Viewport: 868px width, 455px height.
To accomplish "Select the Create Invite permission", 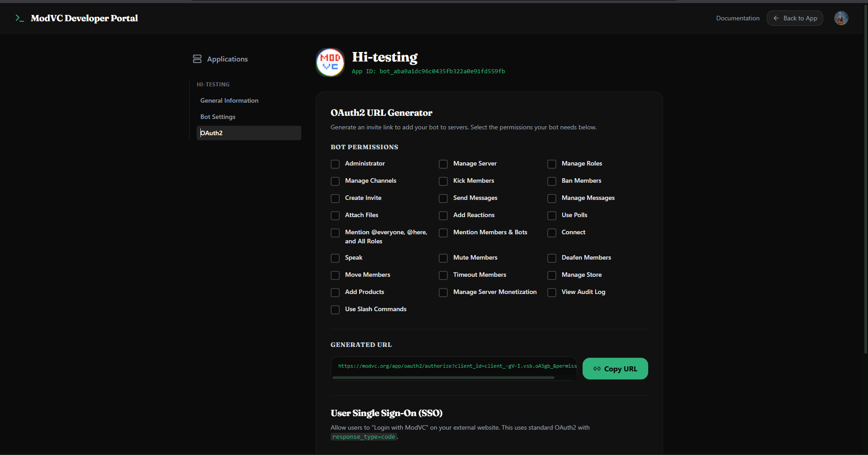I will click(x=335, y=198).
